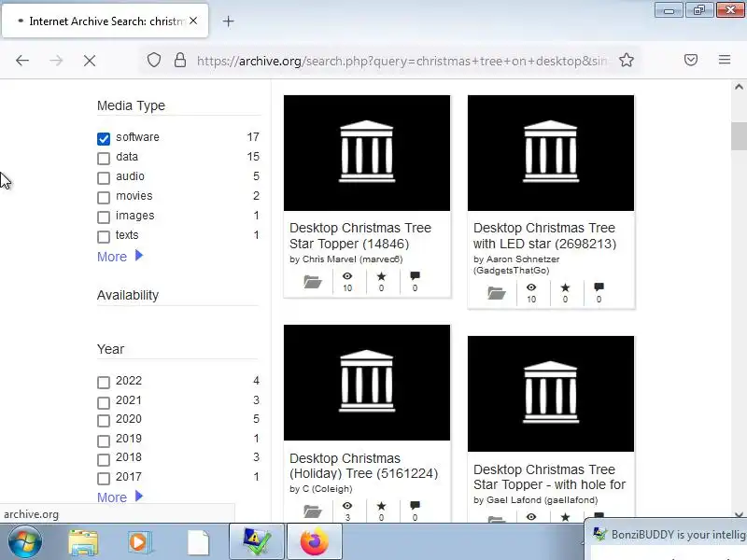Click folder icon on LED star item
This screenshot has height=560, width=747.
tap(497, 292)
